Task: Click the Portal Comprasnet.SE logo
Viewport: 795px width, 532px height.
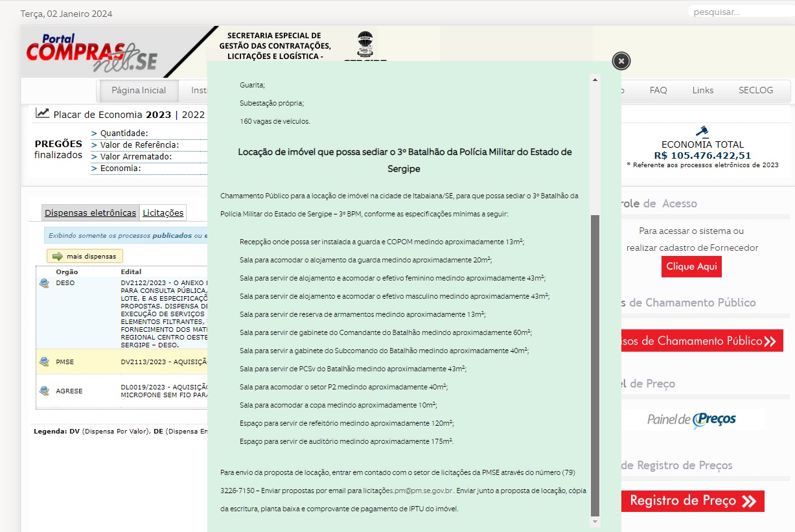Action: click(x=92, y=53)
